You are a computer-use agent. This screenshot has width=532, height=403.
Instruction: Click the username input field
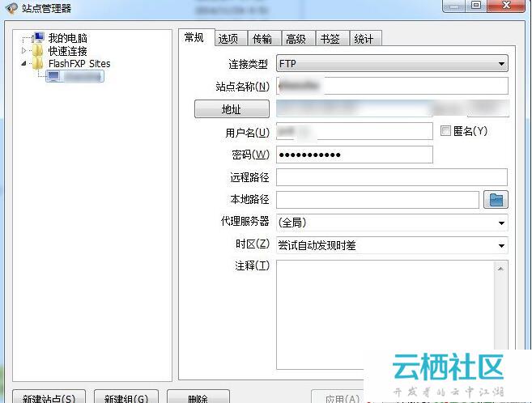pyautogui.click(x=354, y=131)
